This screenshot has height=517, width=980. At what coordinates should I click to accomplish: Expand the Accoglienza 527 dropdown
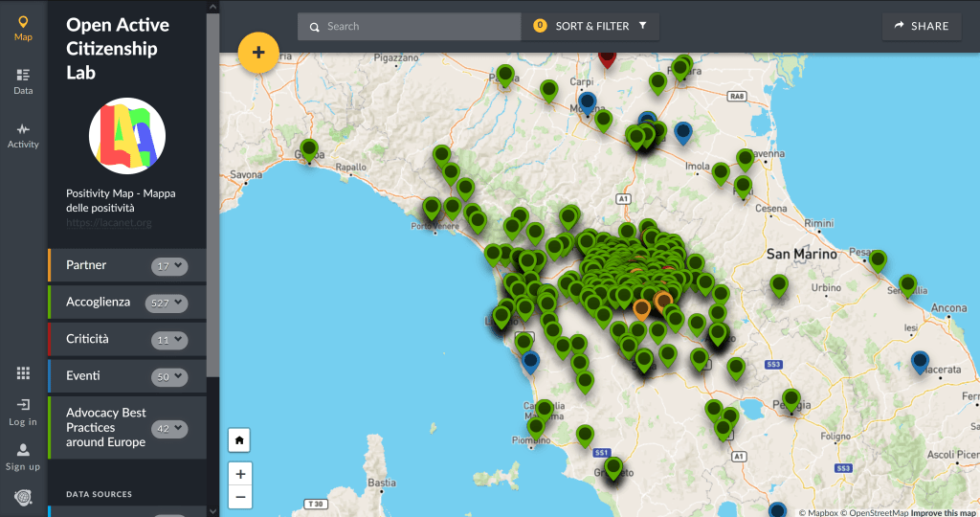pyautogui.click(x=166, y=303)
